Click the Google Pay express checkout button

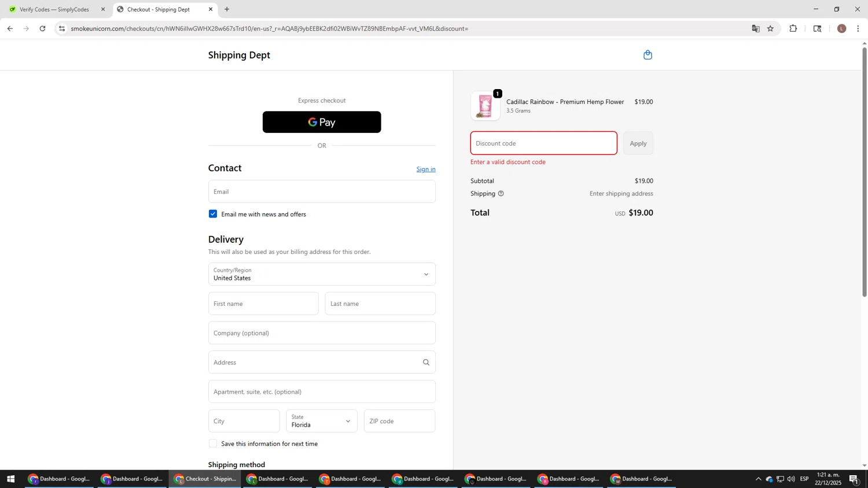point(322,122)
